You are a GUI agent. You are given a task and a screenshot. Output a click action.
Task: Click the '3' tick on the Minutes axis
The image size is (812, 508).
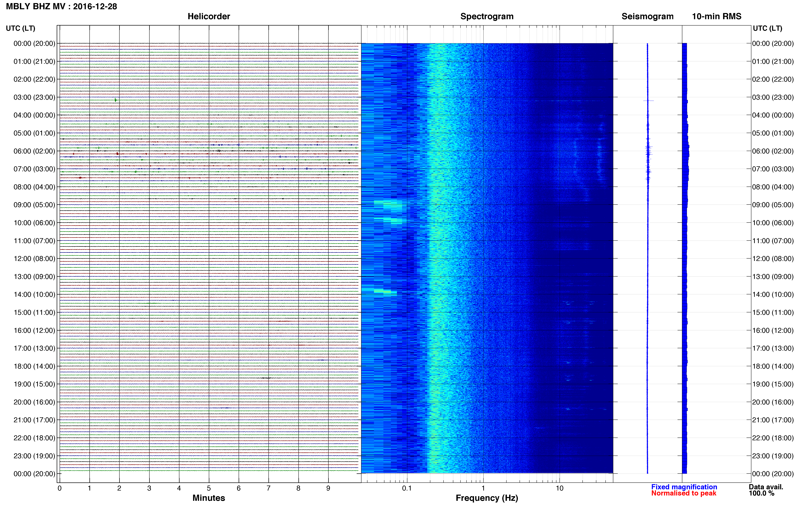(149, 488)
